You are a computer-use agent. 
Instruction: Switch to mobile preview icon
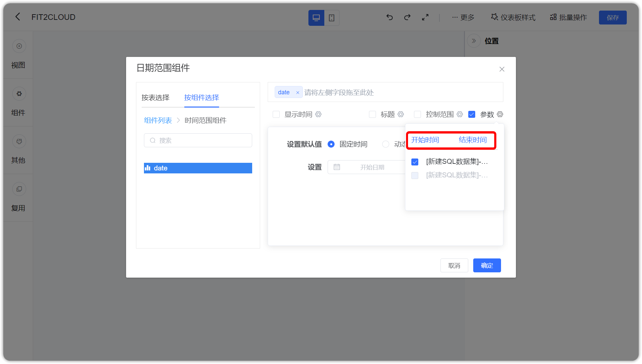[x=331, y=18]
